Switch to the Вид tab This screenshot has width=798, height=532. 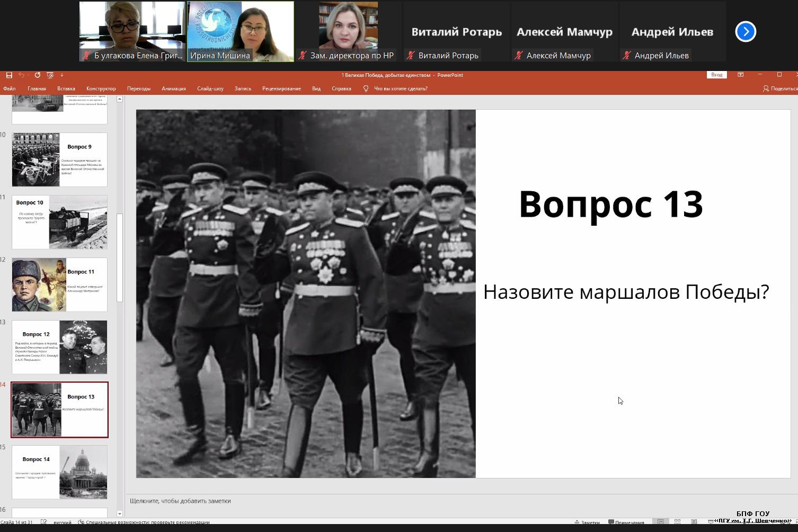click(x=316, y=88)
